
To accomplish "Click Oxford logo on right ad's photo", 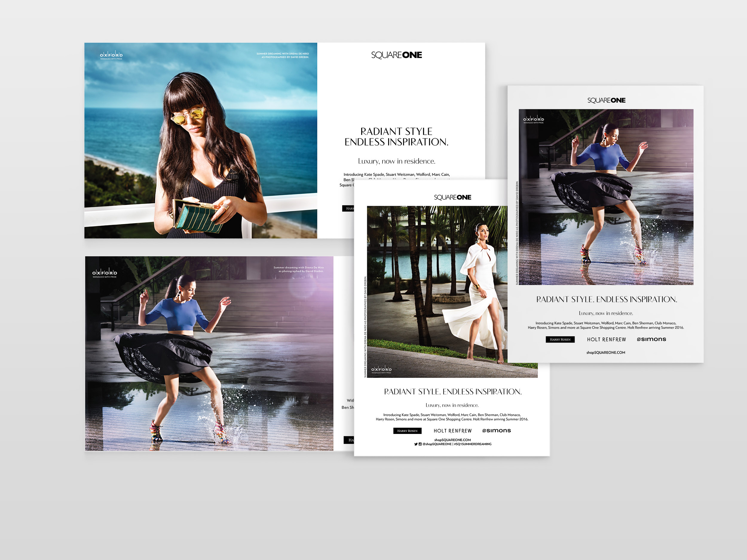I will point(534,120).
